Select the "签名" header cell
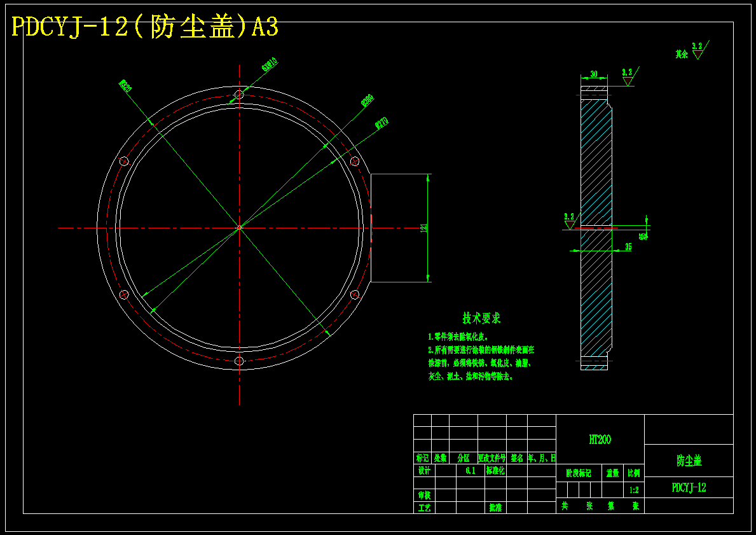 pos(517,457)
